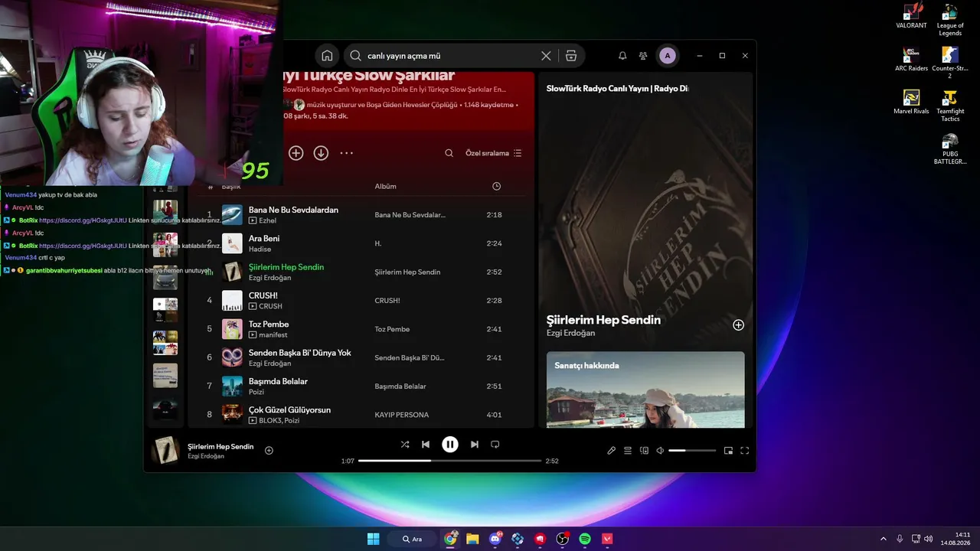Image resolution: width=980 pixels, height=551 pixels.
Task: Open Discord from taskbar
Action: pos(495,539)
